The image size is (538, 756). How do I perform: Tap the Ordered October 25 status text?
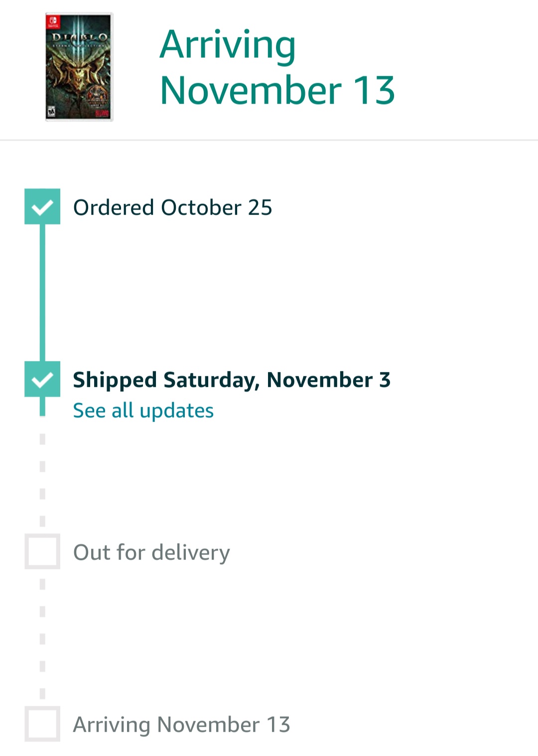[172, 208]
